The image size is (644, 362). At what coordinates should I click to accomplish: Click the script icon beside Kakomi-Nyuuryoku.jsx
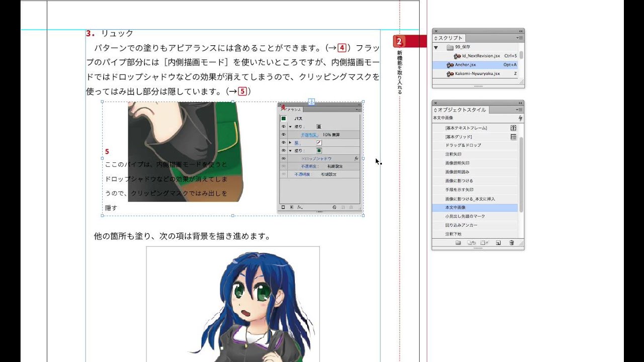pyautogui.click(x=450, y=74)
